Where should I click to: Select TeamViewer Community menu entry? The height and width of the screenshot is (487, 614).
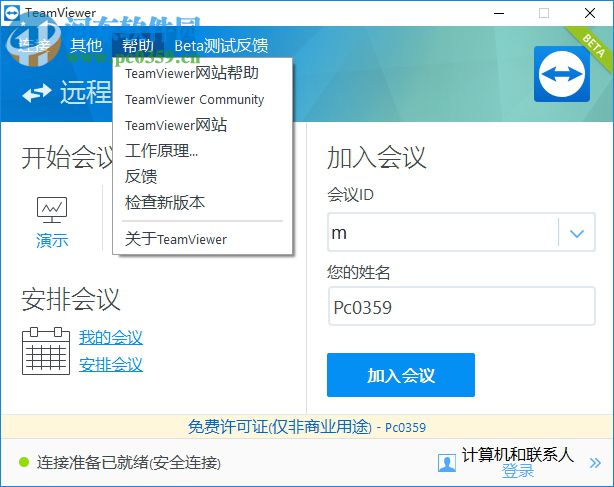coord(195,99)
